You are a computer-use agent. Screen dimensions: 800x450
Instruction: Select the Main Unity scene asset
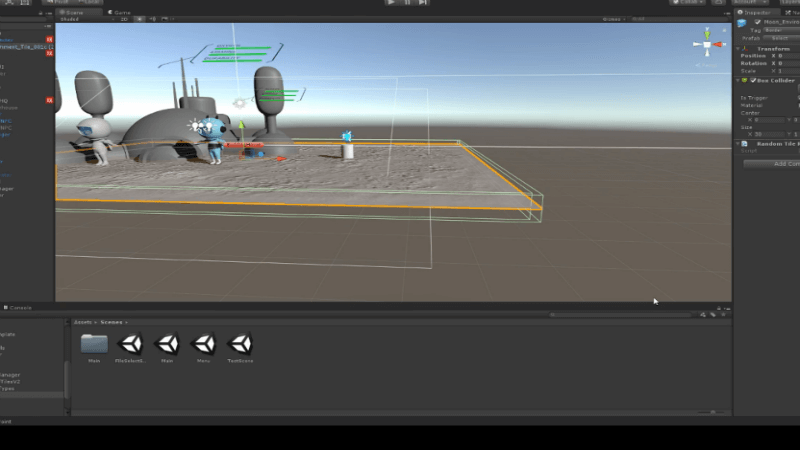[167, 344]
